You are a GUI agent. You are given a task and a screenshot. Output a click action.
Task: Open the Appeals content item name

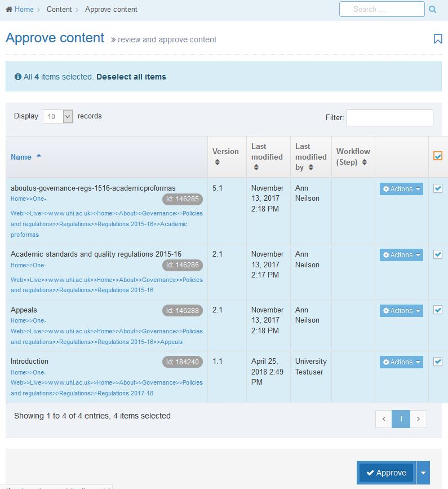[24, 310]
